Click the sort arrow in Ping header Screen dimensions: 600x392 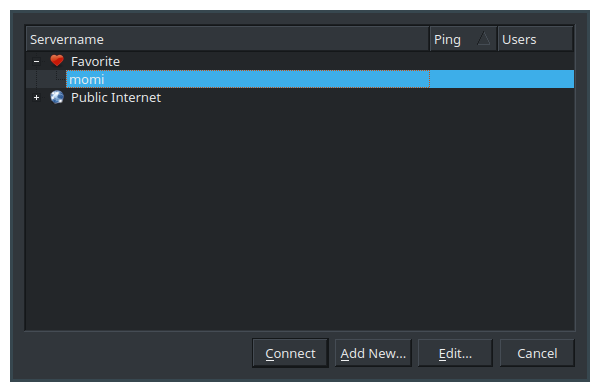484,39
